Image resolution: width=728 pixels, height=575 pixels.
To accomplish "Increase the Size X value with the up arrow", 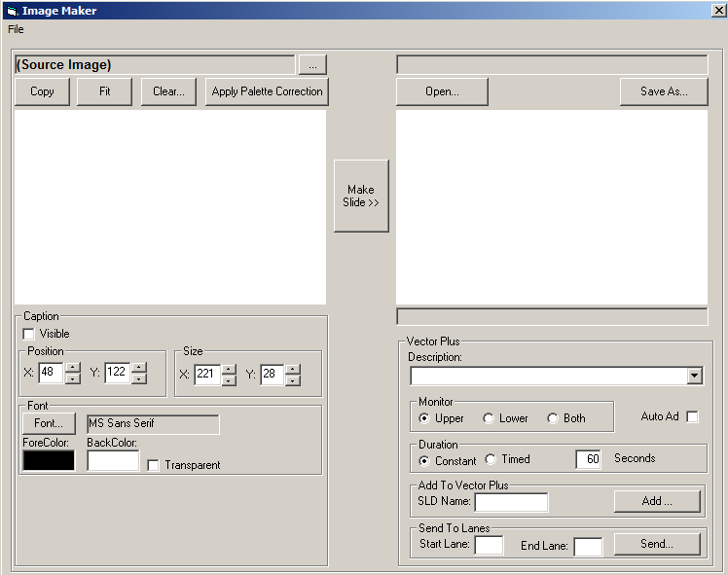I will coord(229,370).
